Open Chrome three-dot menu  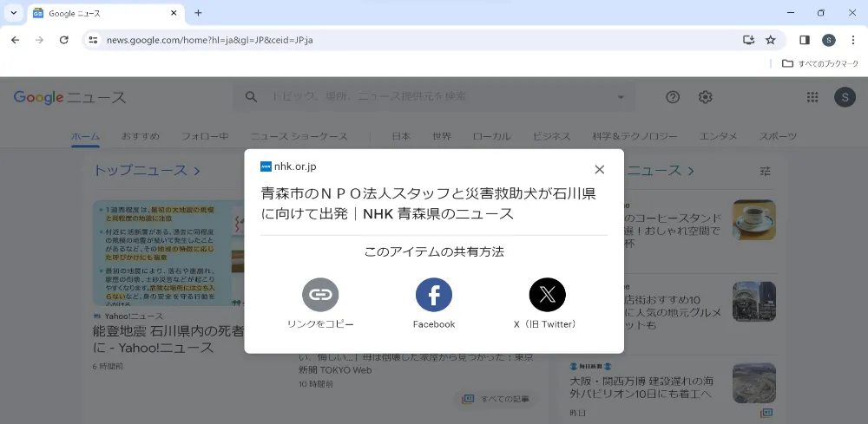pos(853,40)
